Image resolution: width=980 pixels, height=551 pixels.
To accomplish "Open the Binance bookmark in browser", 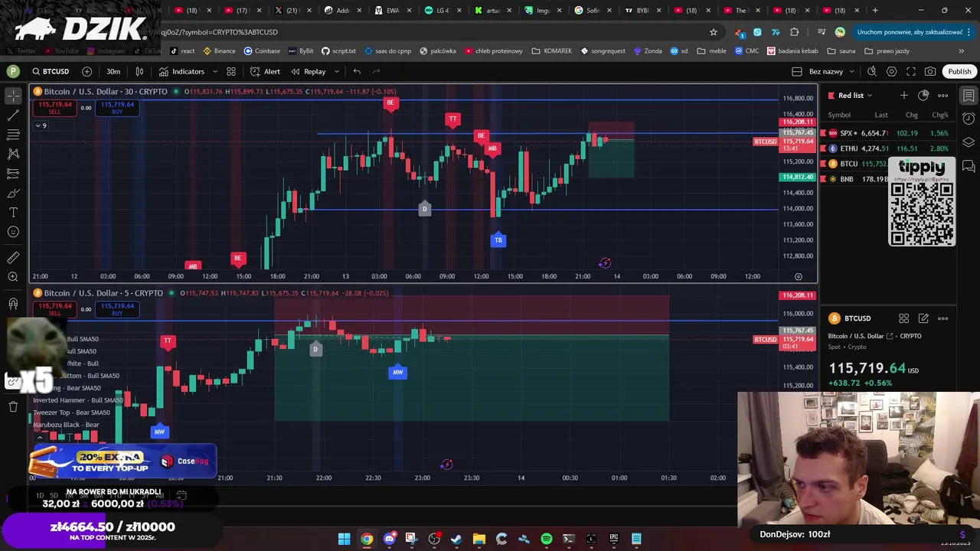I will pyautogui.click(x=219, y=51).
